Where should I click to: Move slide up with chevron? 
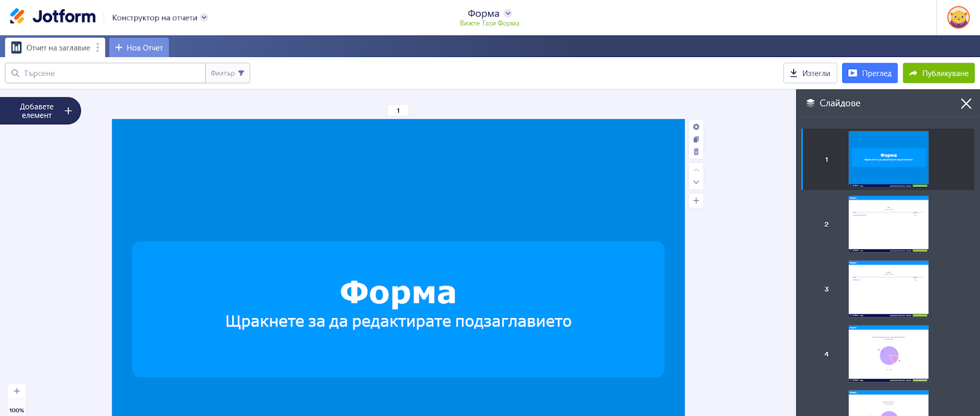pyautogui.click(x=696, y=170)
